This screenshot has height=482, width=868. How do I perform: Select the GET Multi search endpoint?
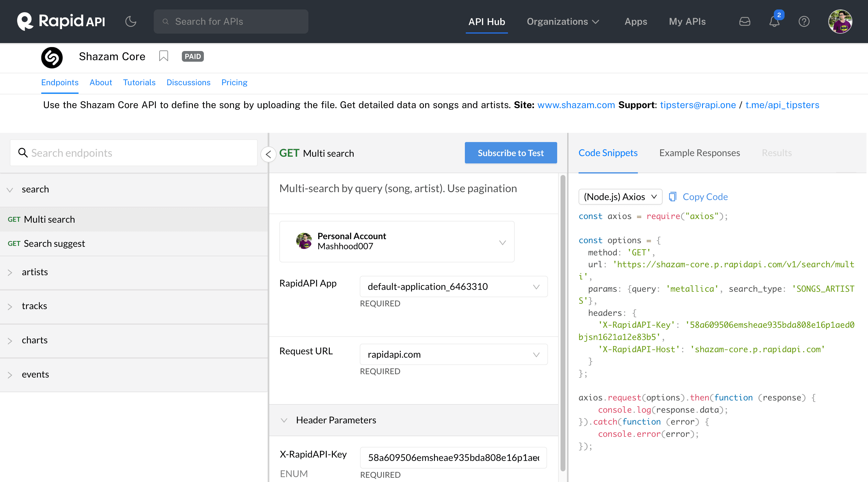click(134, 219)
